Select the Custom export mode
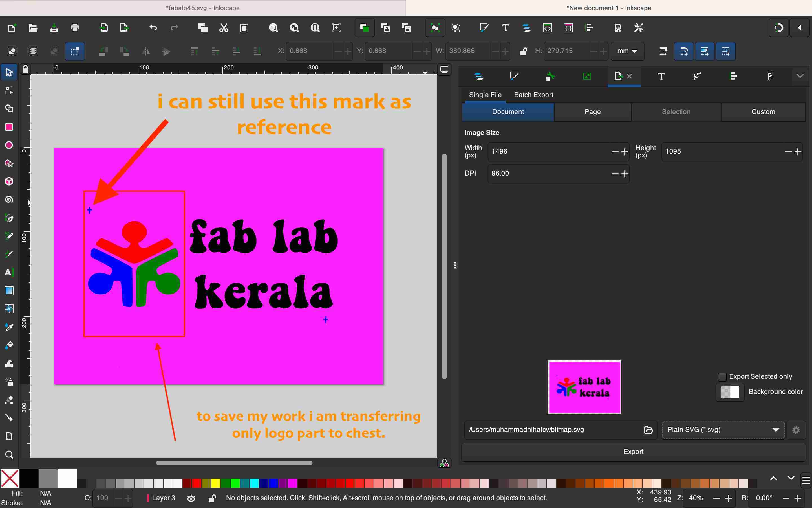812x508 pixels. [x=763, y=112]
